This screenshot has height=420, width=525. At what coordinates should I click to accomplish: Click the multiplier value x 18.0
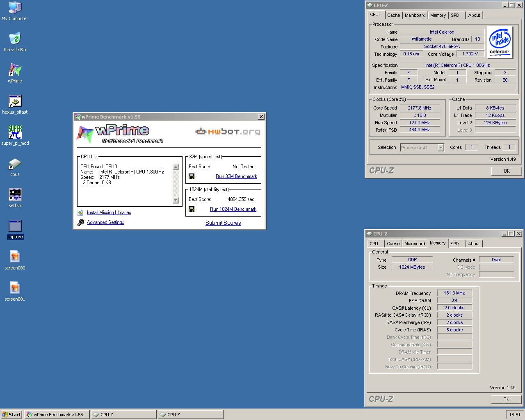(420, 116)
